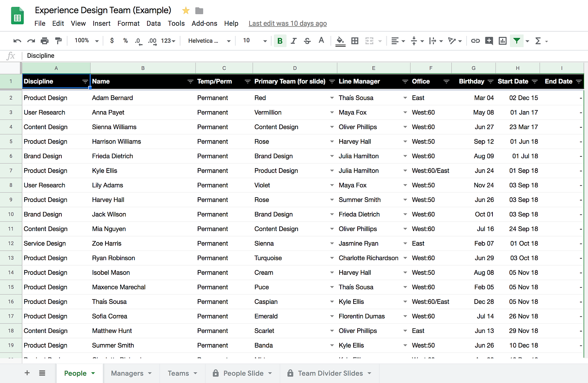Image resolution: width=588 pixels, height=383 pixels.
Task: Select the cell containing 'Adam Bernard'
Action: point(143,98)
